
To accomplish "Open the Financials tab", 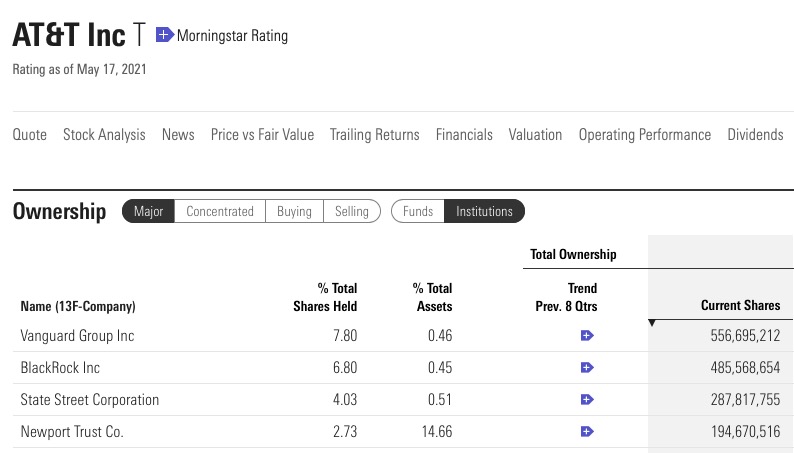I will [464, 134].
